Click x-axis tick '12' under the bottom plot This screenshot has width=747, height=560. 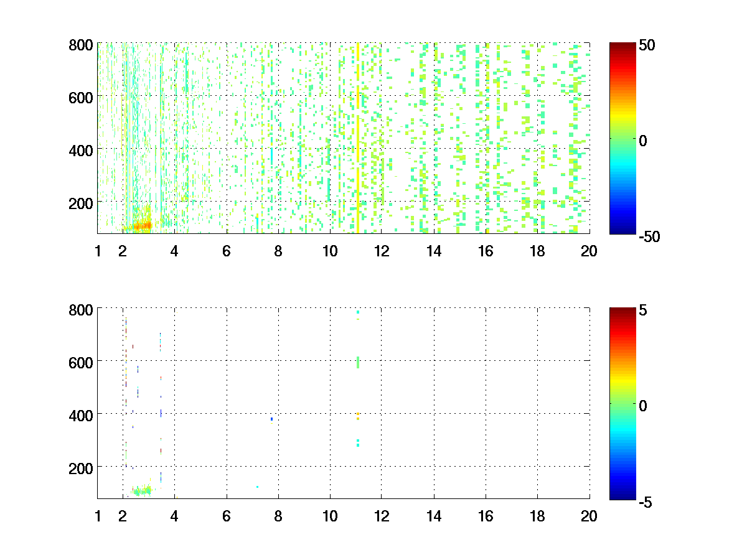(382, 516)
